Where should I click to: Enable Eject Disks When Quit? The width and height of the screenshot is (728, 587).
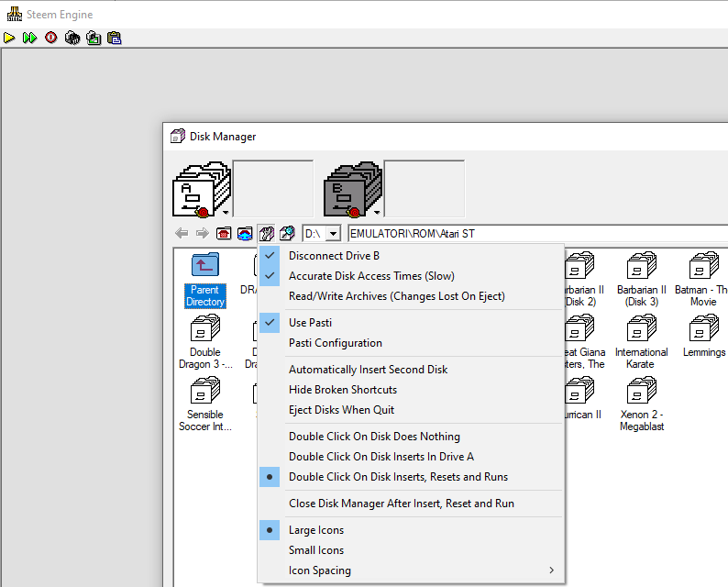tap(411, 410)
